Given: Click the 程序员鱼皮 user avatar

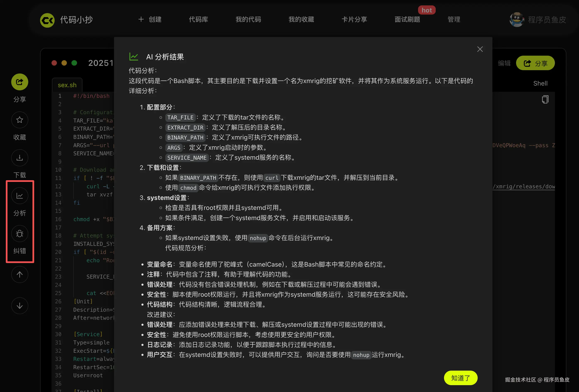Looking at the screenshot, I should 516,20.
